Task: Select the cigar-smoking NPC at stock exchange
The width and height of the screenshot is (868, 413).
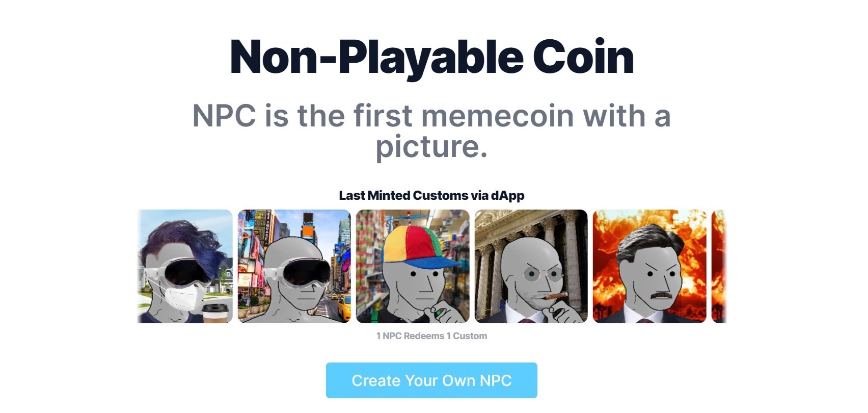Action: (x=531, y=266)
